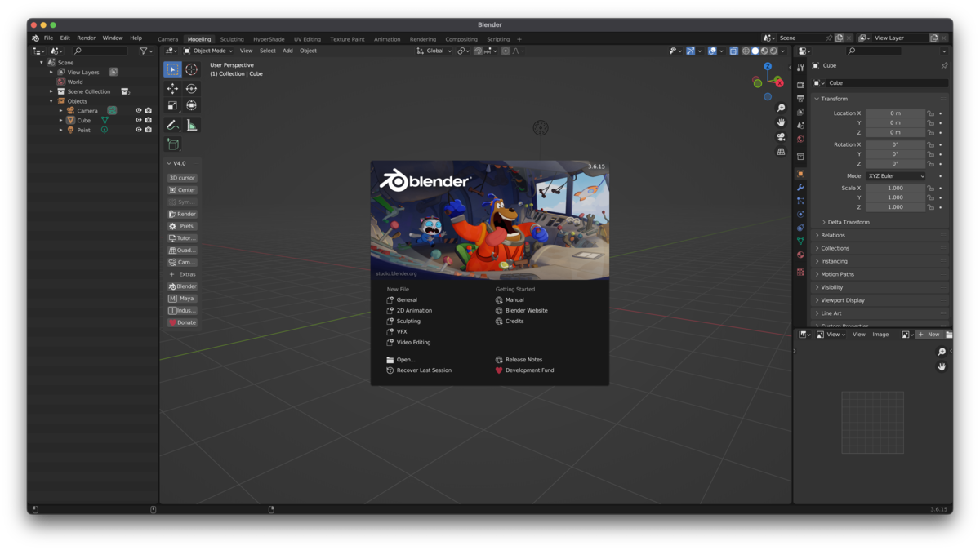The width and height of the screenshot is (980, 550).
Task: Switch to the UV Editing workspace tab
Action: pos(307,39)
